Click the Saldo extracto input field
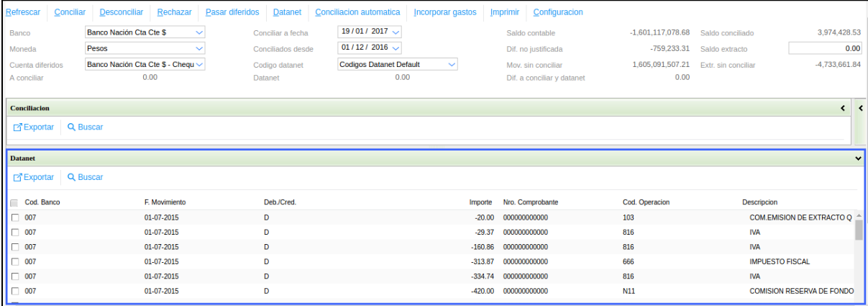This screenshot has width=868, height=306. (825, 48)
